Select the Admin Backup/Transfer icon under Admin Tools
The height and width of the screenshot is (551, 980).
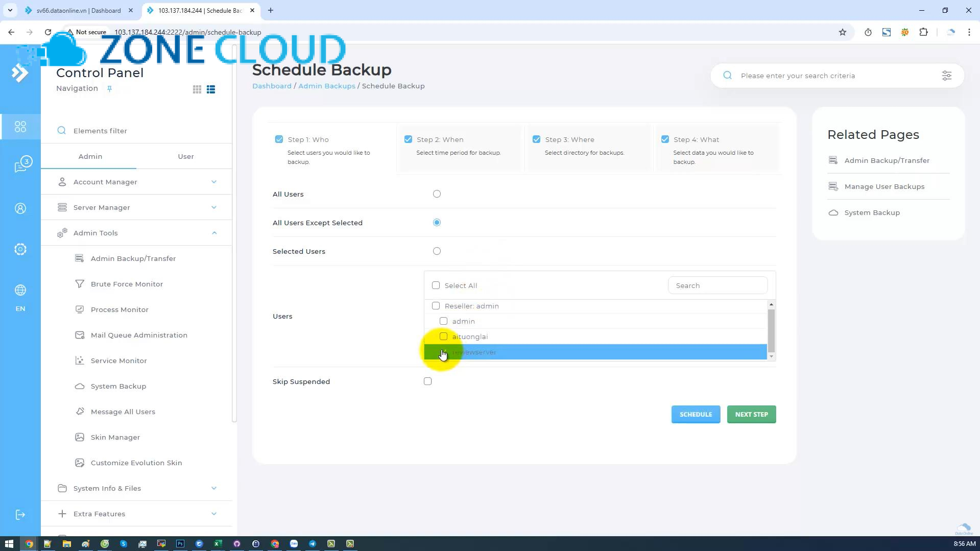coord(80,258)
